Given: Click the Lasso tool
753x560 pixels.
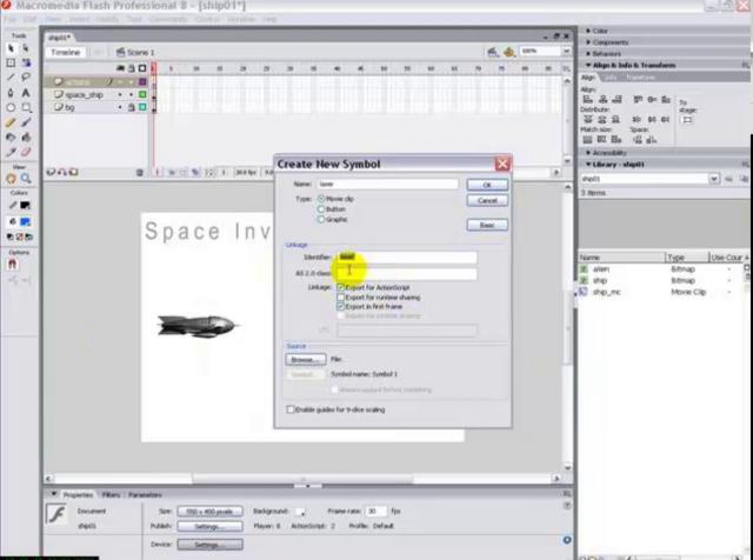Looking at the screenshot, I should click(26, 77).
